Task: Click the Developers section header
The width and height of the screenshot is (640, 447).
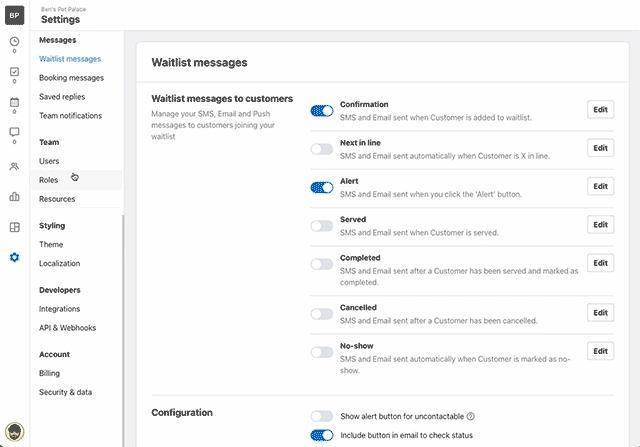Action: pyautogui.click(x=60, y=290)
